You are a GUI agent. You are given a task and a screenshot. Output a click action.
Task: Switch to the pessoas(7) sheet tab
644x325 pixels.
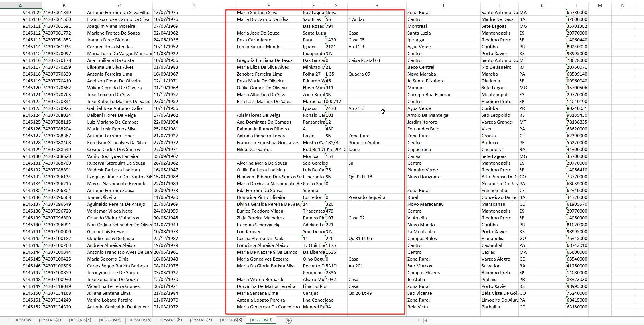[201, 320]
